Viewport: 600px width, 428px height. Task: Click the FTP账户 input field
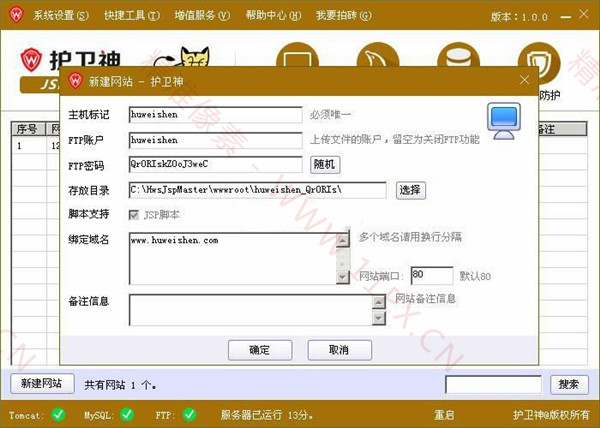click(216, 140)
